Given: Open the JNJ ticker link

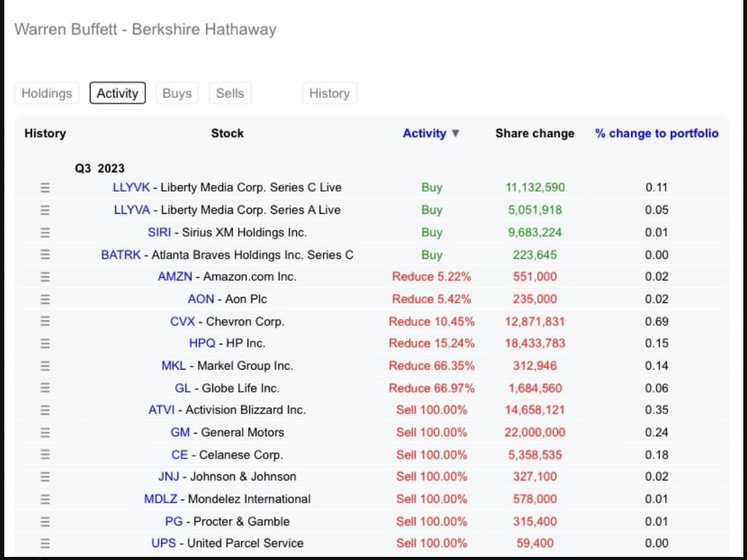Looking at the screenshot, I should (x=169, y=477).
